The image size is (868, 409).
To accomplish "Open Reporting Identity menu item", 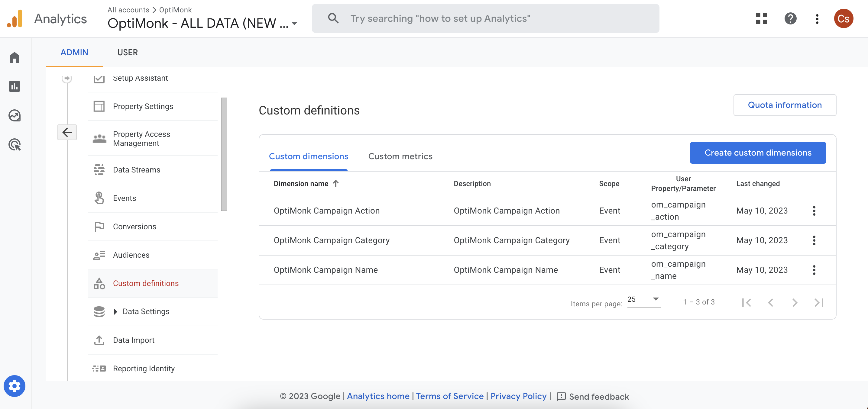I will coord(153,369).
